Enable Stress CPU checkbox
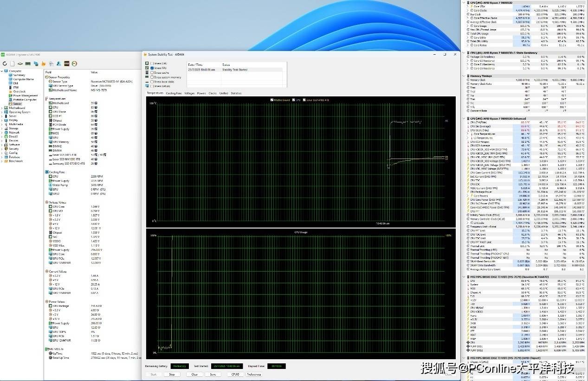588x381 pixels. coord(152,63)
